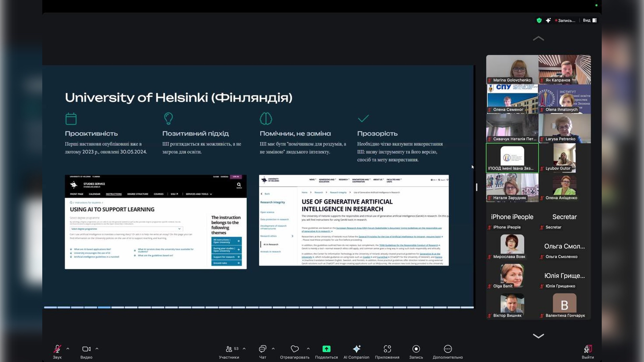644x362 pixels.
Task: Click the Прозорість heading
Action: (377, 133)
